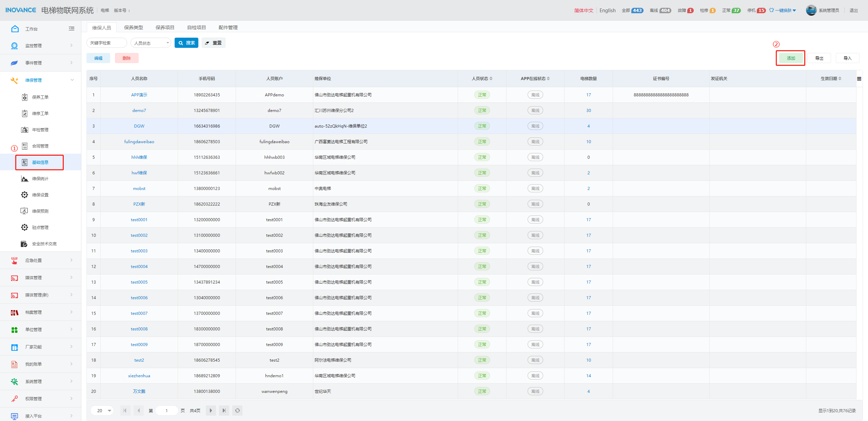Open 年检管理 in the sidebar

pyautogui.click(x=40, y=130)
